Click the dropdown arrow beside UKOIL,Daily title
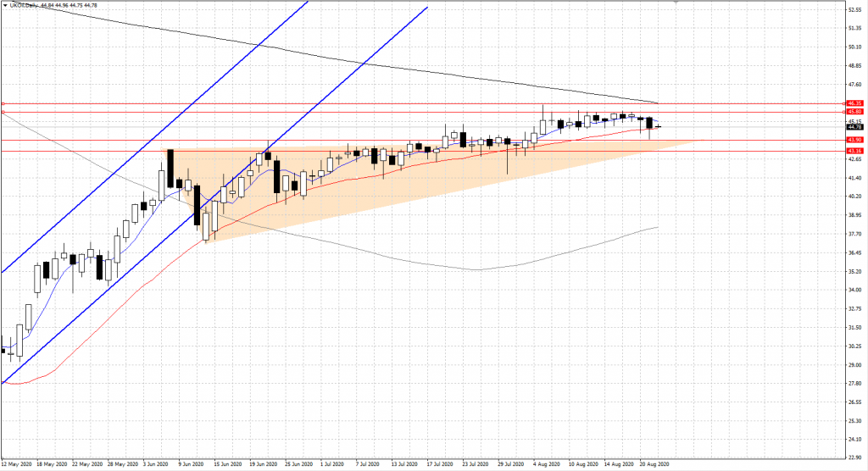 tap(5, 6)
